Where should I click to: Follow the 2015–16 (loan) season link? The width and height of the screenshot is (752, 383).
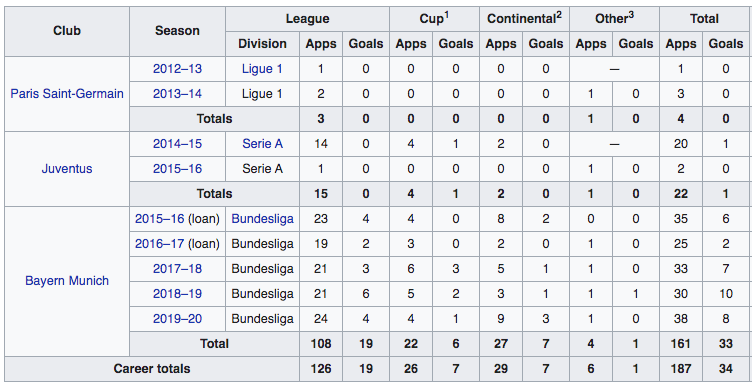(160, 219)
